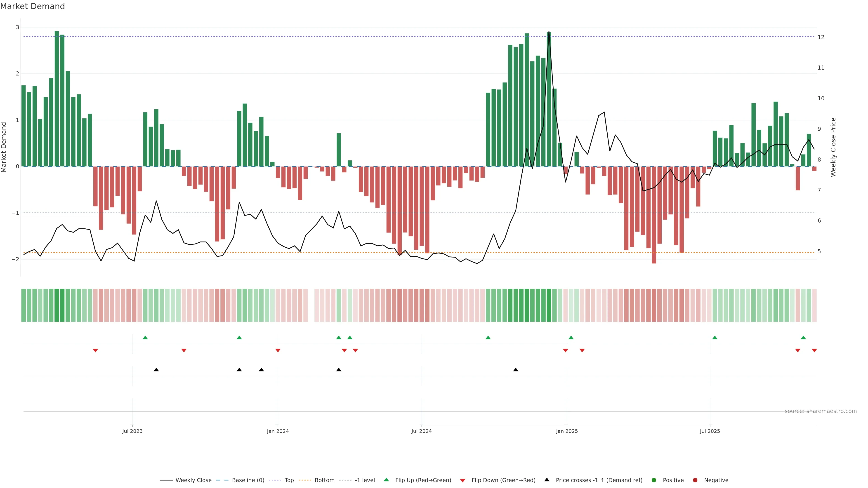
Task: Click the Jul 2025 x-axis label
Action: (x=710, y=431)
